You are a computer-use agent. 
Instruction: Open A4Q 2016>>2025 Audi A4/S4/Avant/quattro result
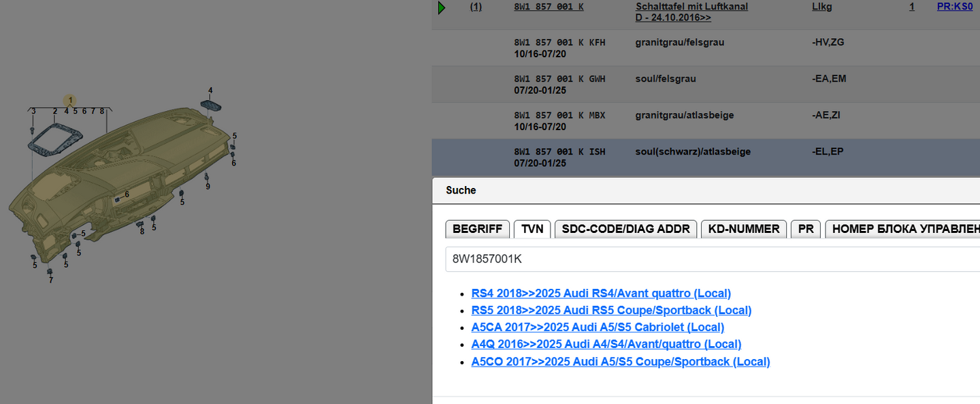point(606,345)
